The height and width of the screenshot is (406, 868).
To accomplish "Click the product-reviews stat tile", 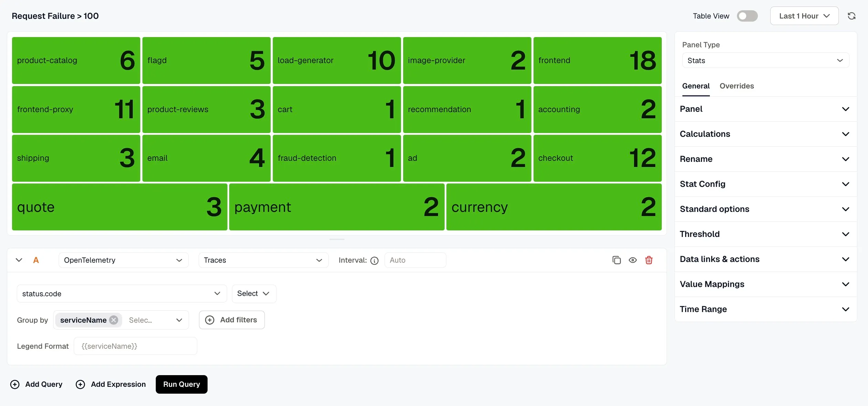I will pyautogui.click(x=206, y=109).
